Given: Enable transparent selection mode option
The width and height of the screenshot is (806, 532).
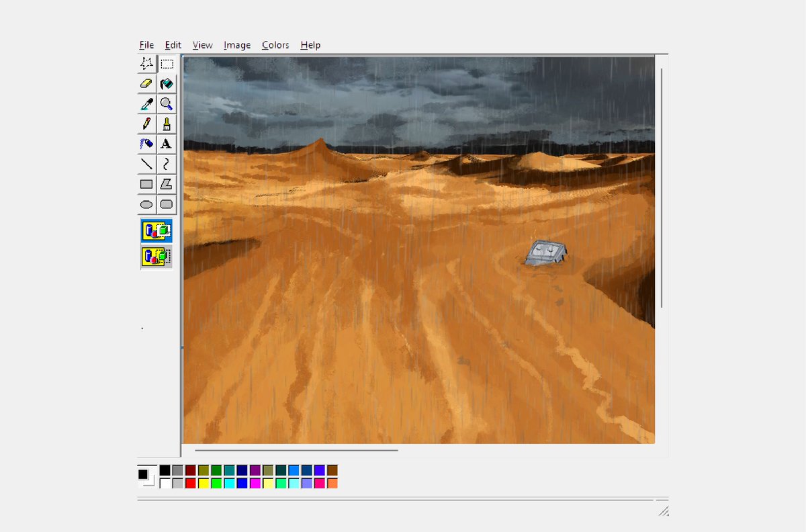Looking at the screenshot, I should pyautogui.click(x=156, y=256).
